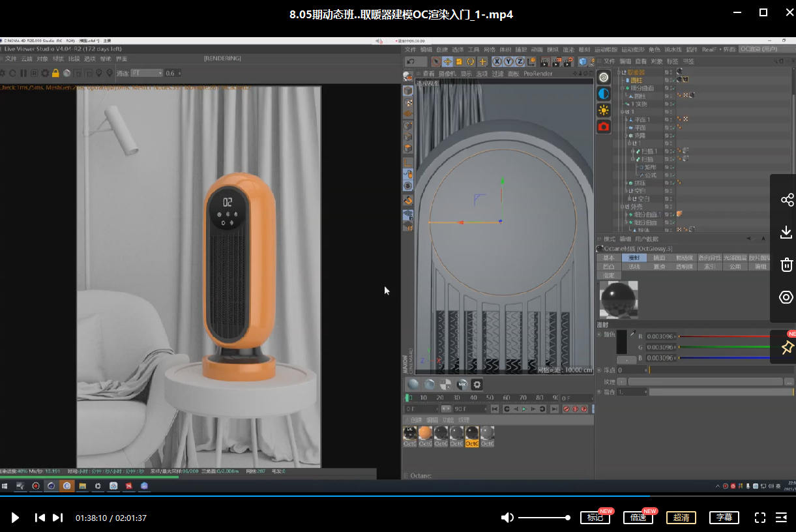This screenshot has width=796, height=532.
Task: Click the video volume slider
Action: (x=544, y=518)
